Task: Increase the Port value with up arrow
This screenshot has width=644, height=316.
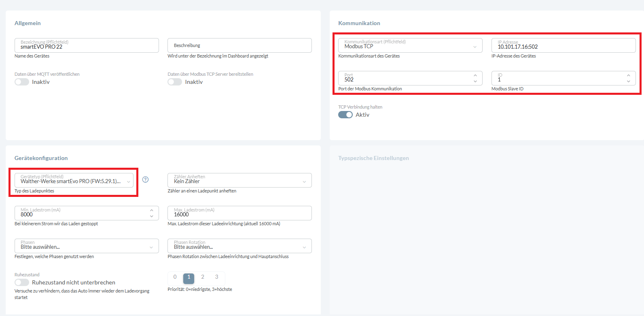Action: click(x=475, y=75)
